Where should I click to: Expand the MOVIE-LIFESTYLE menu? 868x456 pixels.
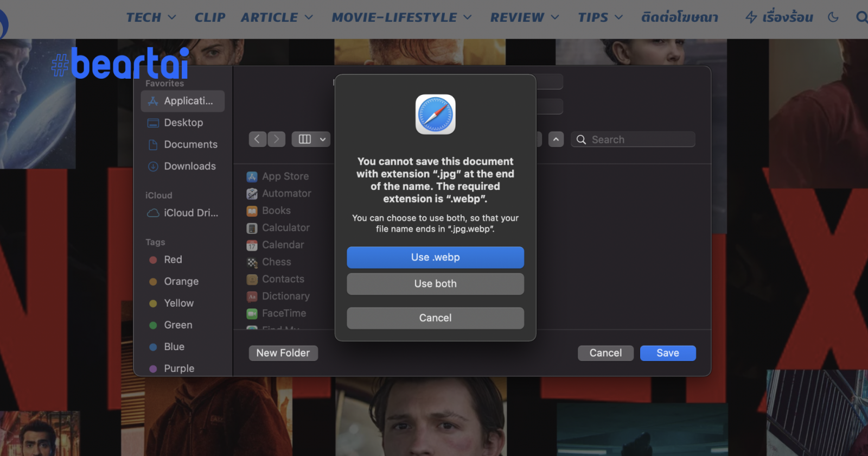[401, 17]
